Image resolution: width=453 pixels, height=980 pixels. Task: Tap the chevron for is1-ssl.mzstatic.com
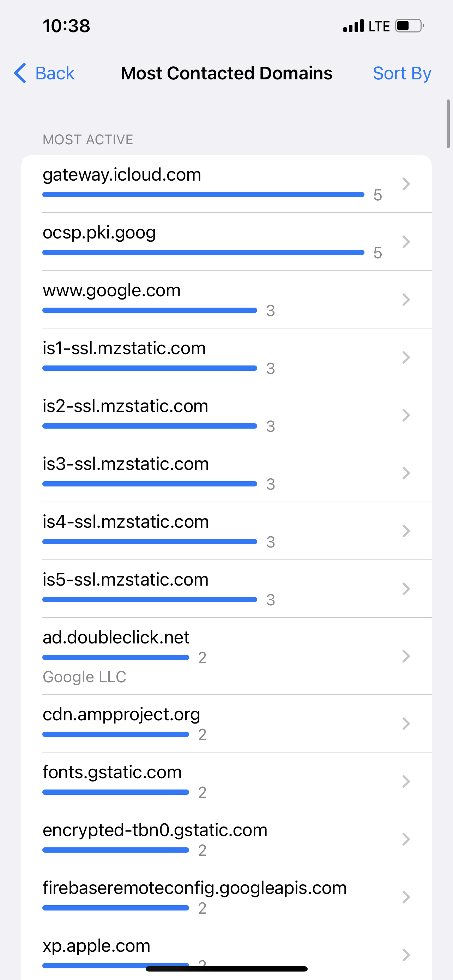click(x=406, y=358)
